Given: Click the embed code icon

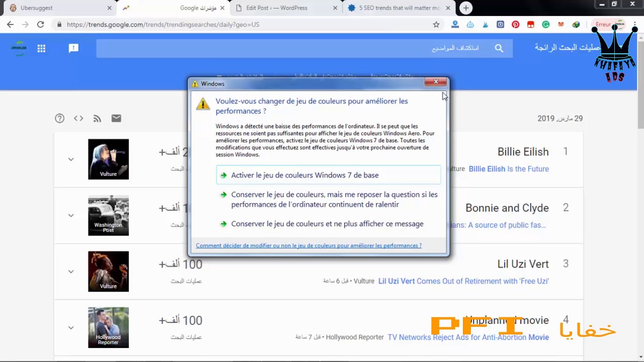Looking at the screenshot, I should [x=78, y=118].
